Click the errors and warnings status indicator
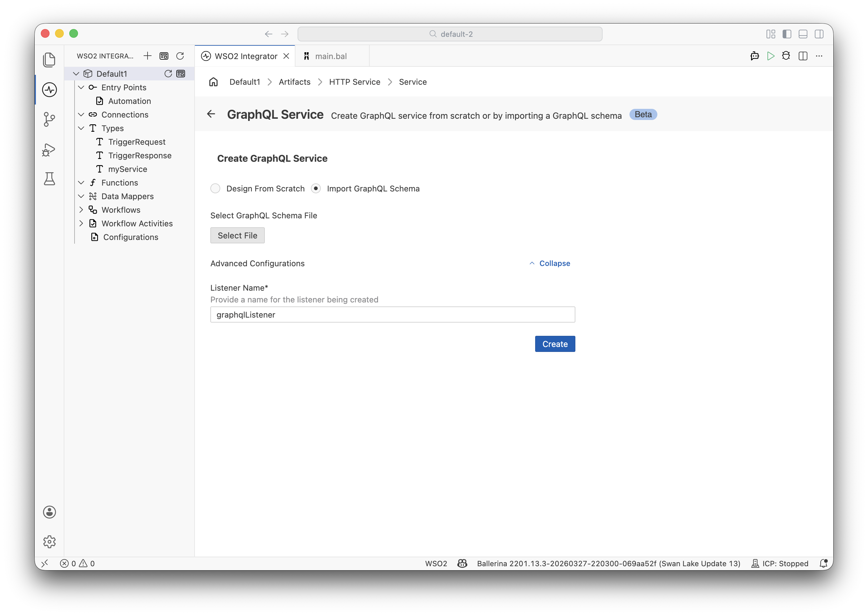Image resolution: width=868 pixels, height=616 pixels. [77, 563]
